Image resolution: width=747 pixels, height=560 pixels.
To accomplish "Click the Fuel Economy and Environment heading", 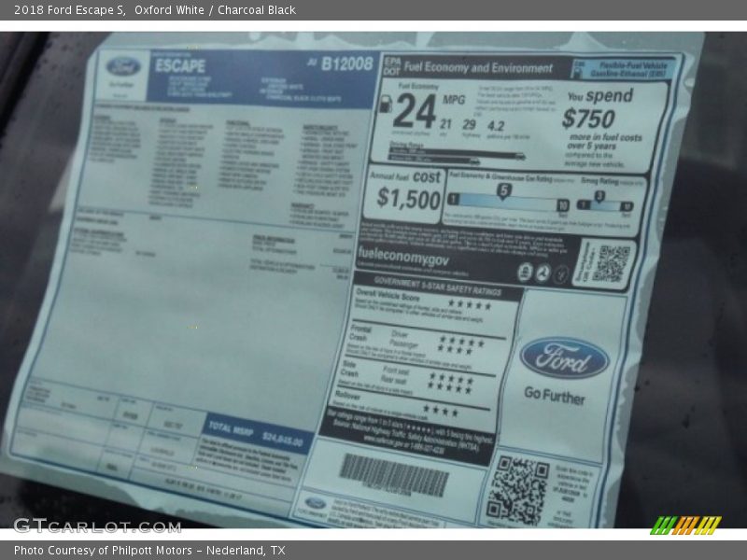I will [x=478, y=67].
